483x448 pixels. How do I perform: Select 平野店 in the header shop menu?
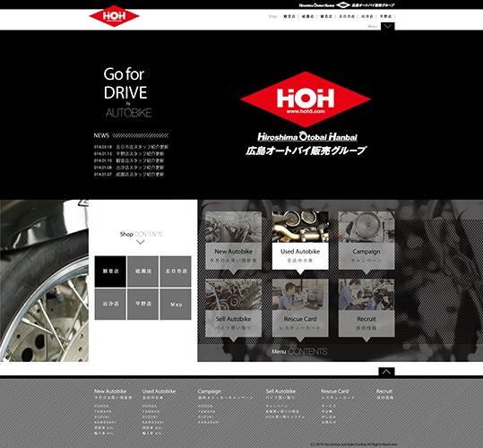point(385,16)
